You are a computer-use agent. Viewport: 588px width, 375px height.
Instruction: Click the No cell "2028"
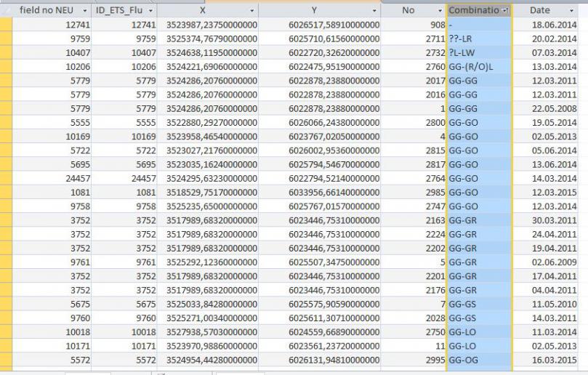coord(414,318)
